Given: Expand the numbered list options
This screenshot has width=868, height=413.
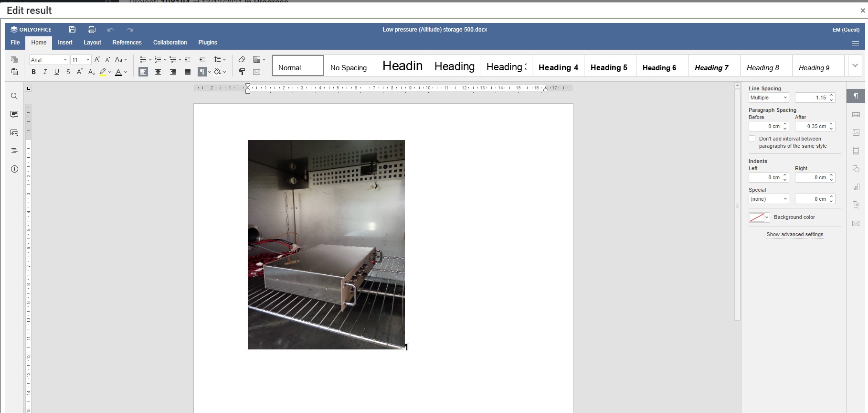Looking at the screenshot, I should pyautogui.click(x=165, y=60).
